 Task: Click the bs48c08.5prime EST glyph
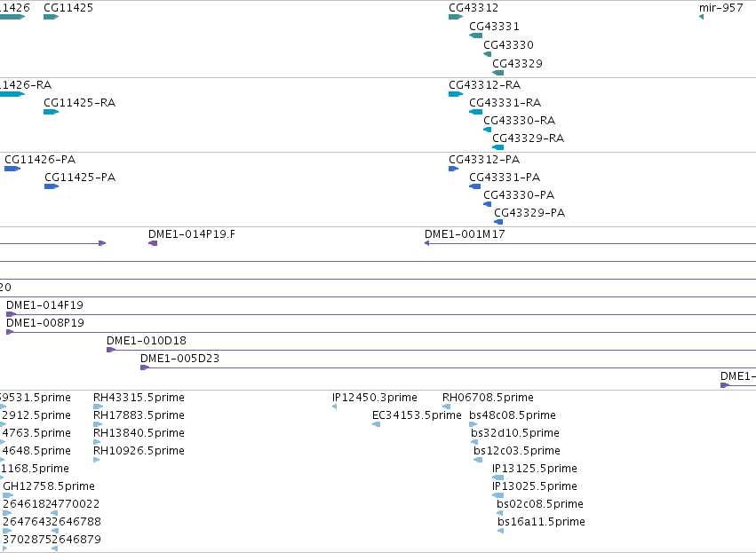(473, 424)
